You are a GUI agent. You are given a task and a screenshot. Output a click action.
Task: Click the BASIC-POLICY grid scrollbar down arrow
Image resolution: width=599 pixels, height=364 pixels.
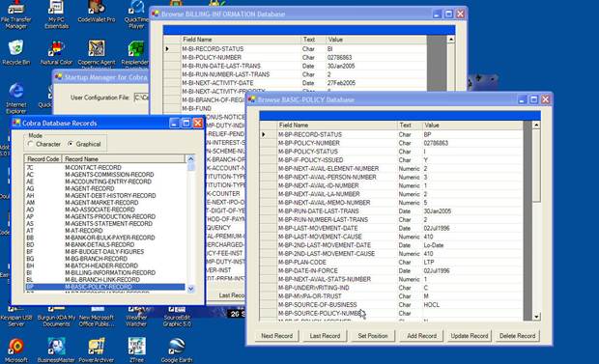[x=536, y=317]
